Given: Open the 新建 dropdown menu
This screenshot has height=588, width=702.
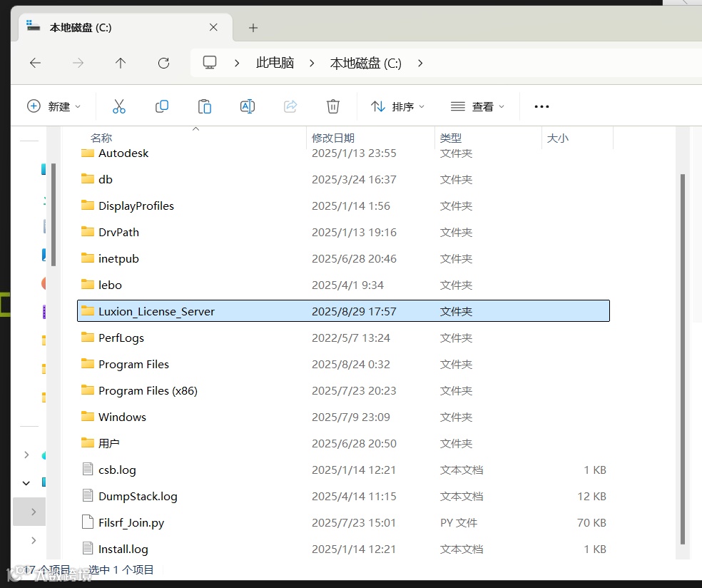Looking at the screenshot, I should (x=54, y=106).
